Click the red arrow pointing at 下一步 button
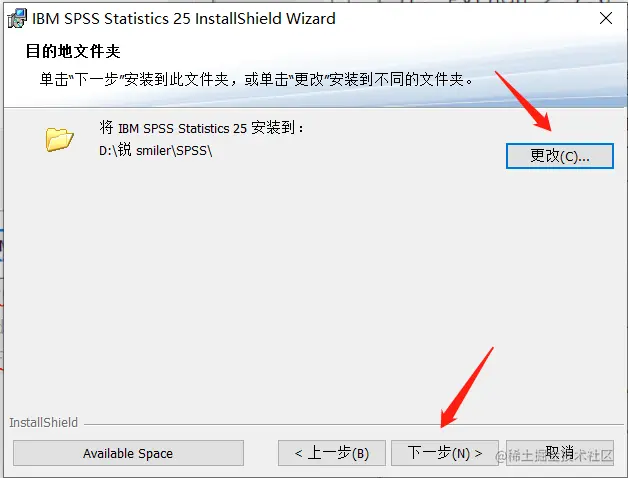Image resolution: width=628 pixels, height=478 pixels. 467,387
